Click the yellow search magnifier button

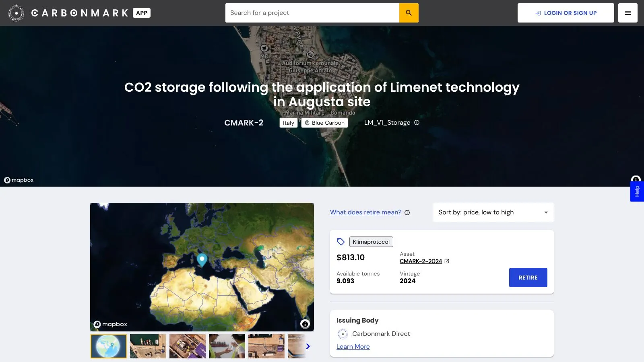[409, 13]
